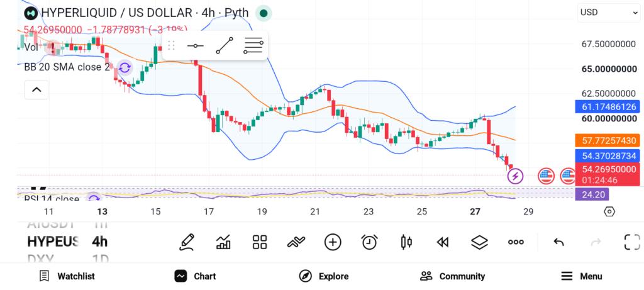Open chart settings with the hexagon icon
Image resolution: width=644 pixels, height=290 pixels.
click(x=609, y=211)
